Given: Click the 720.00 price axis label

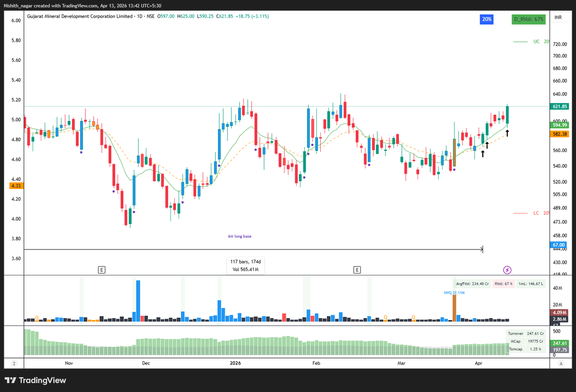Looking at the screenshot, I should click(x=560, y=44).
